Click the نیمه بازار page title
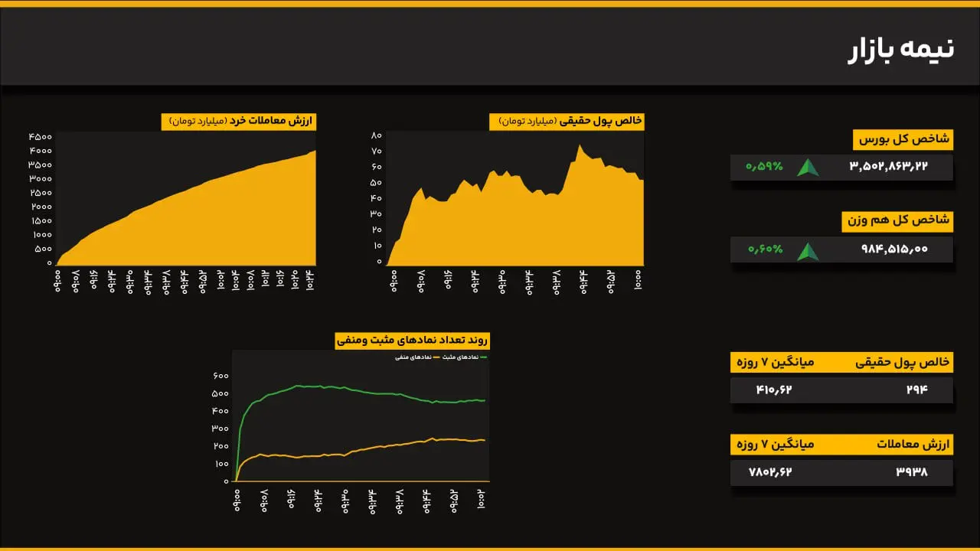The image size is (980, 551). 901,49
